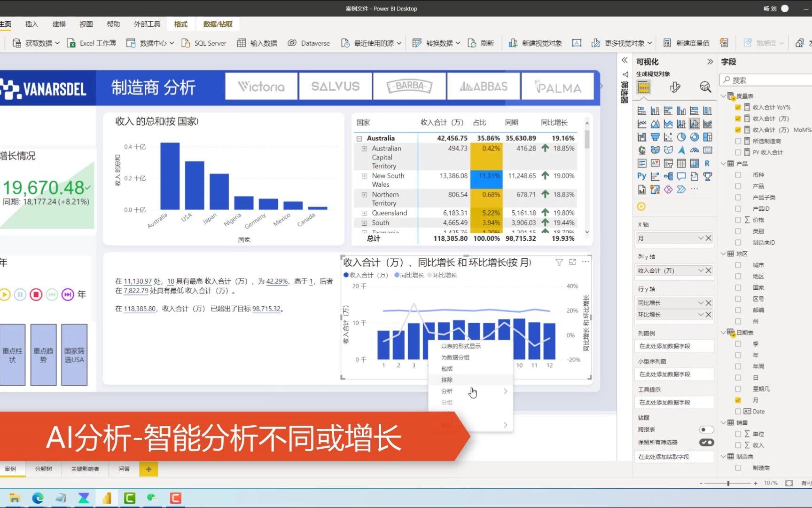Expand the Australia row in matrix

[x=359, y=139]
